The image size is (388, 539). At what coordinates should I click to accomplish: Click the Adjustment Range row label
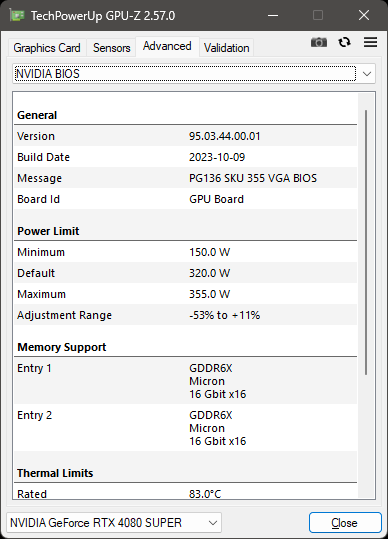(64, 315)
